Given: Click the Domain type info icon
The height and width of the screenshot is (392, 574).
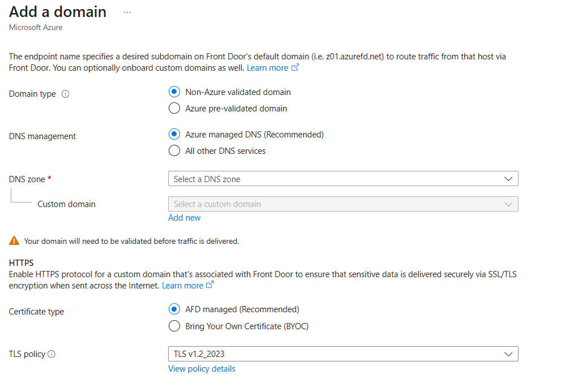Looking at the screenshot, I should coord(66,94).
